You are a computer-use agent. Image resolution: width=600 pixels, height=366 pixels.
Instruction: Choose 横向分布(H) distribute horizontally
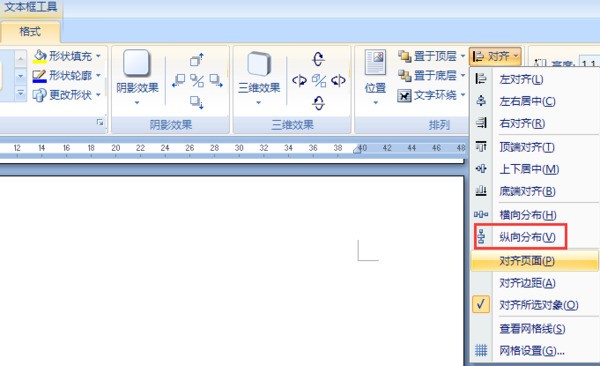[x=535, y=214]
